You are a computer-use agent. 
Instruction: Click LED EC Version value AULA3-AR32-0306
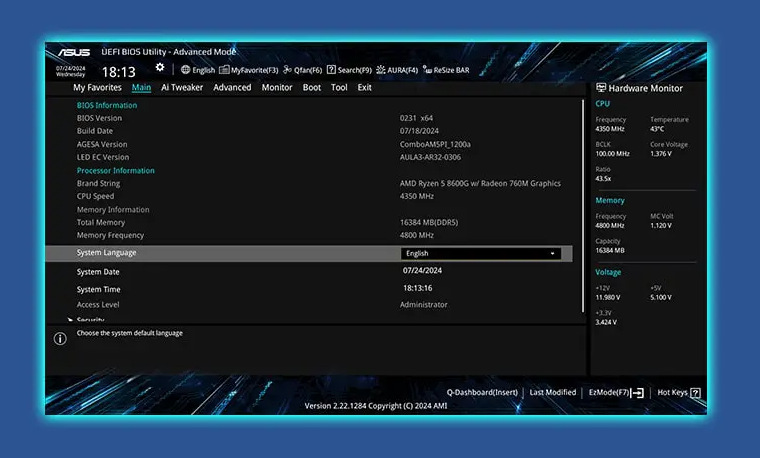pyautogui.click(x=430, y=157)
